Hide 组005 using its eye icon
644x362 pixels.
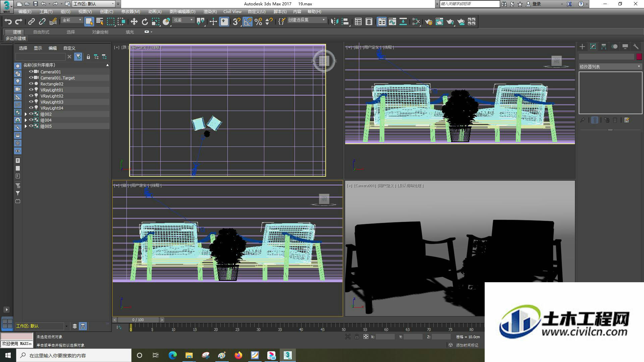pyautogui.click(x=31, y=126)
